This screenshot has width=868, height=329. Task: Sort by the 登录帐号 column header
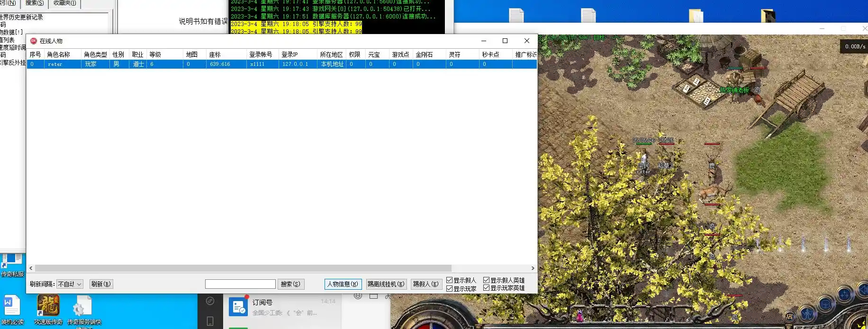(x=262, y=54)
